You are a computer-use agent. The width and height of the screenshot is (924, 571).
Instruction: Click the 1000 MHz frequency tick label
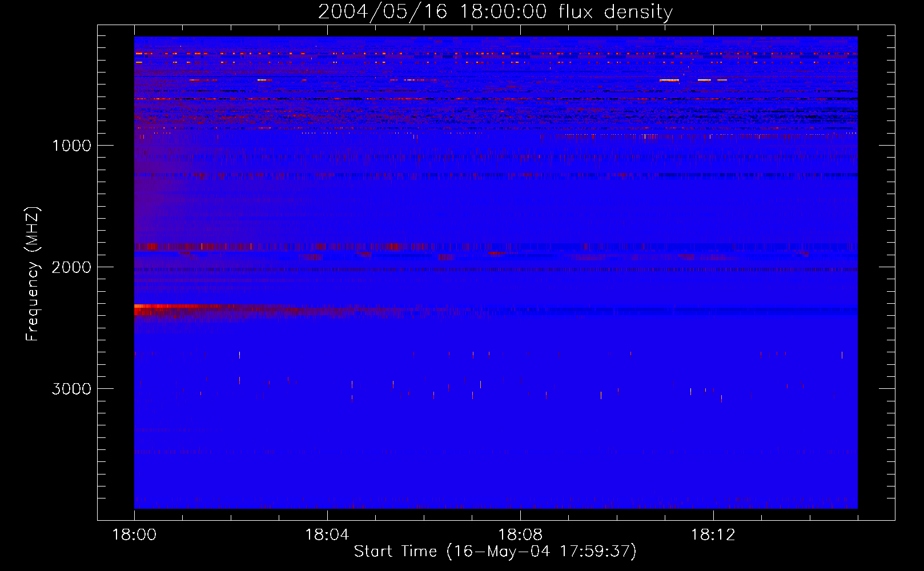[x=71, y=146]
